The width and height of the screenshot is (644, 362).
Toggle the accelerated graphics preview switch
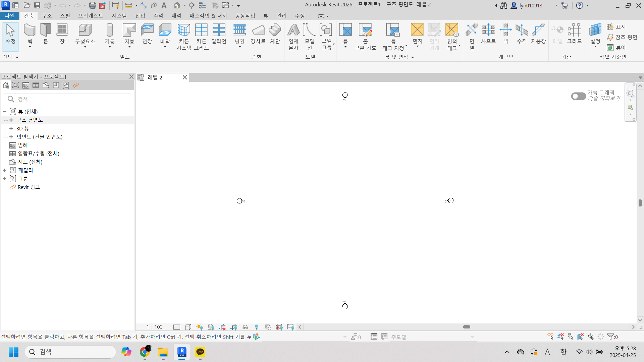[x=578, y=96]
